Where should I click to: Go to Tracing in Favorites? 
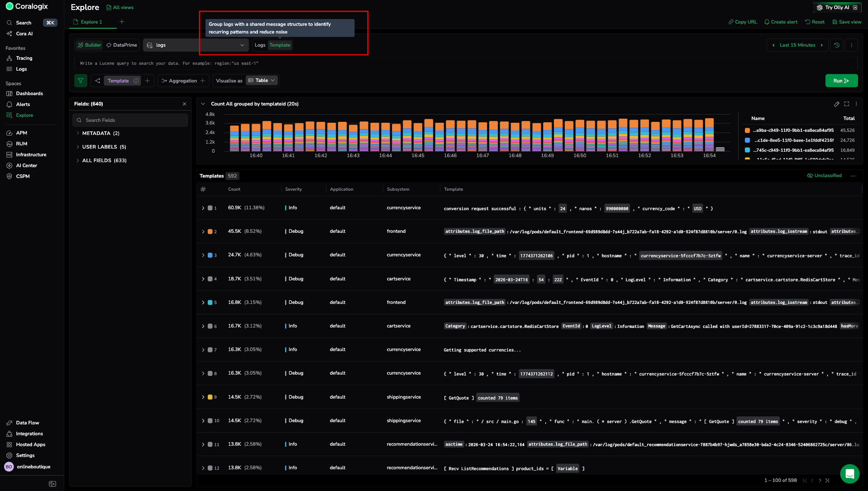coord(24,58)
